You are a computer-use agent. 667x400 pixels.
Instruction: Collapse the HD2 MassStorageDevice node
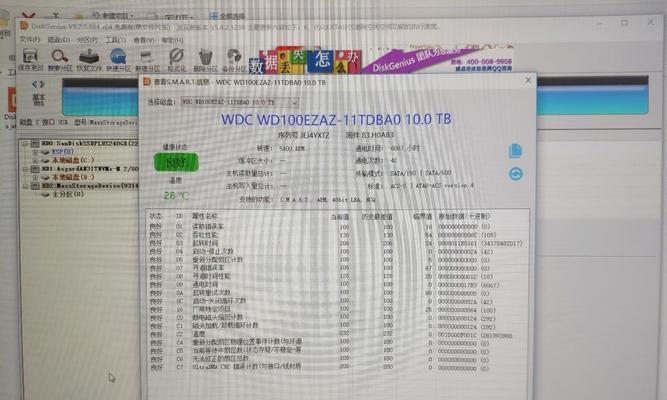click(x=26, y=186)
